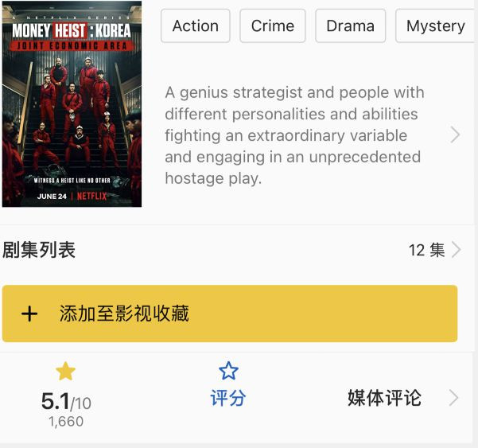Open 媒体评论 using its right chevron

point(454,398)
